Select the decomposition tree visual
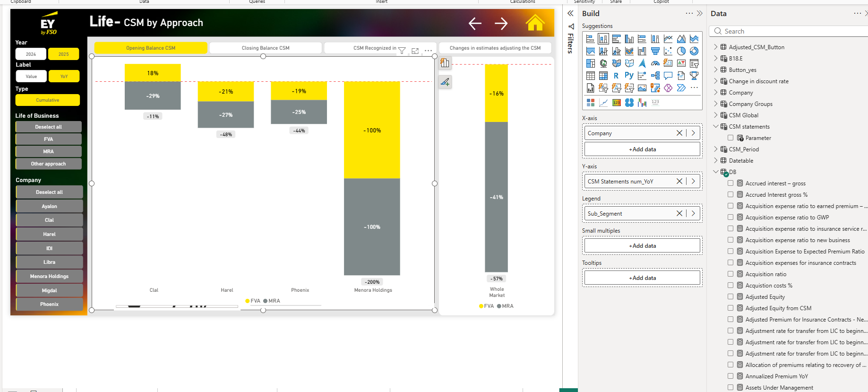The height and width of the screenshot is (392, 868). (655, 76)
